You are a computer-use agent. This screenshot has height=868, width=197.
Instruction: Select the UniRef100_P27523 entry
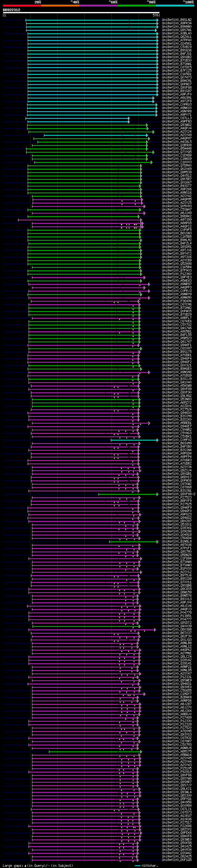click(x=177, y=497)
